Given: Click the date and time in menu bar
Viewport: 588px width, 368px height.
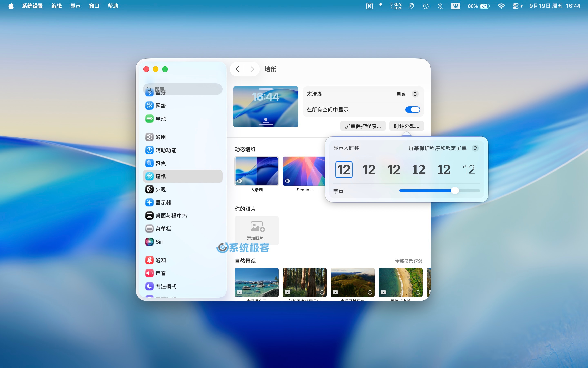Looking at the screenshot, I should coord(555,6).
